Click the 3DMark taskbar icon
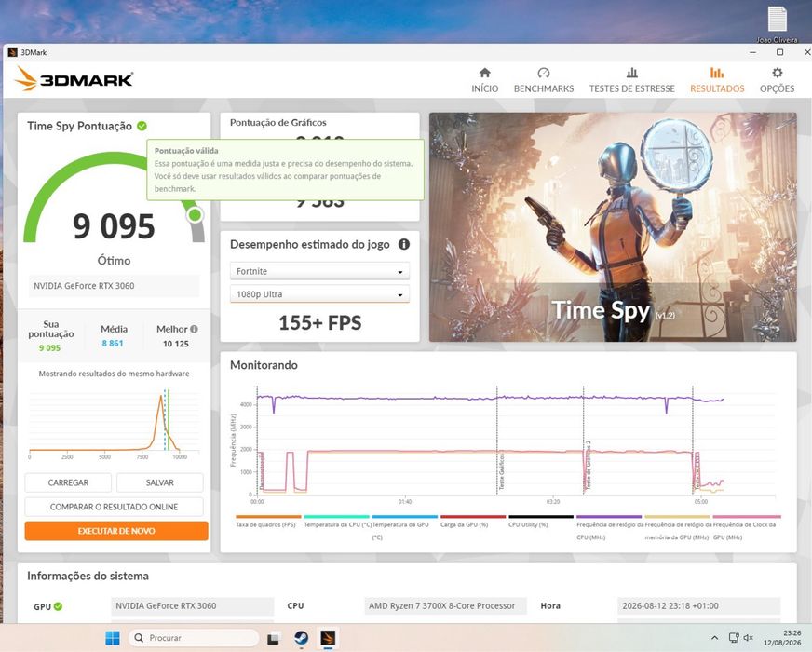The image size is (812, 652). point(328,637)
